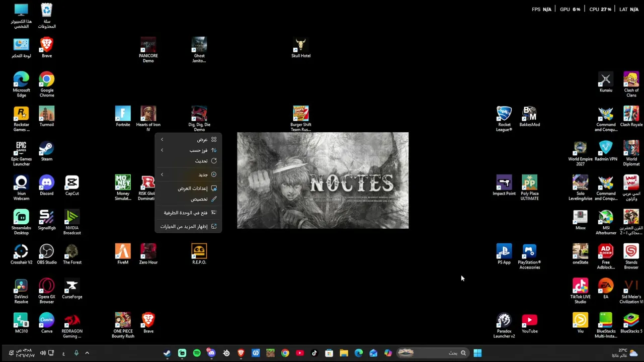Select the Clash of Clans icon
Image resolution: width=644 pixels, height=362 pixels.
(x=631, y=84)
